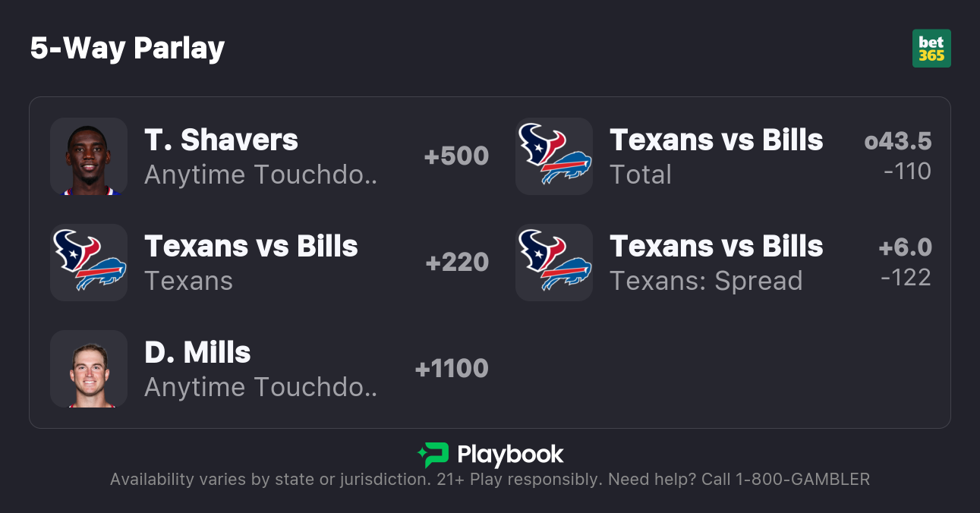
Task: Open T. Shavers player name
Action: point(221,140)
